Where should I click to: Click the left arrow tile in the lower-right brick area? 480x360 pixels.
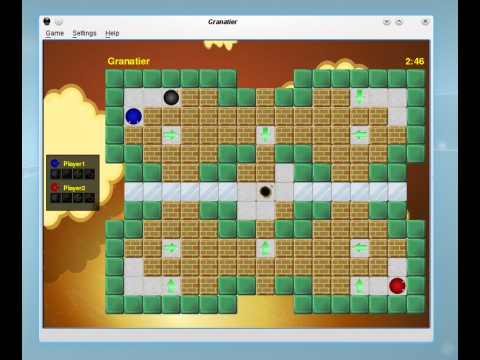[360, 248]
